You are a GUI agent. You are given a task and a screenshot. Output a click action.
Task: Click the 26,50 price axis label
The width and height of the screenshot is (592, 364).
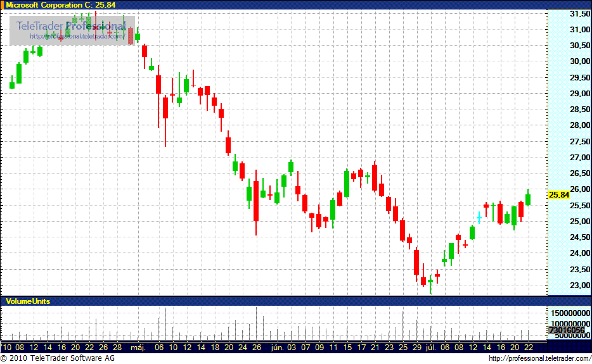[579, 173]
